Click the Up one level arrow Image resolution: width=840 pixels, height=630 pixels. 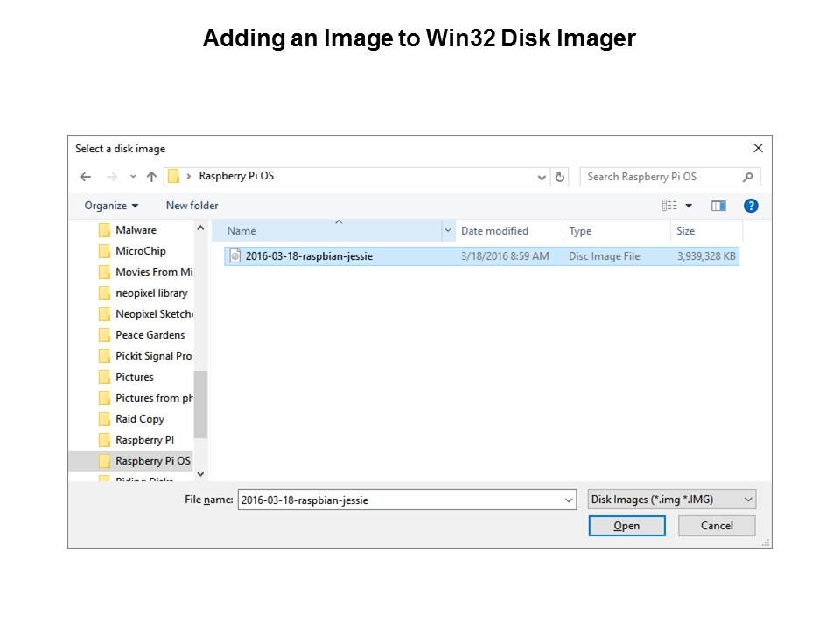click(151, 177)
